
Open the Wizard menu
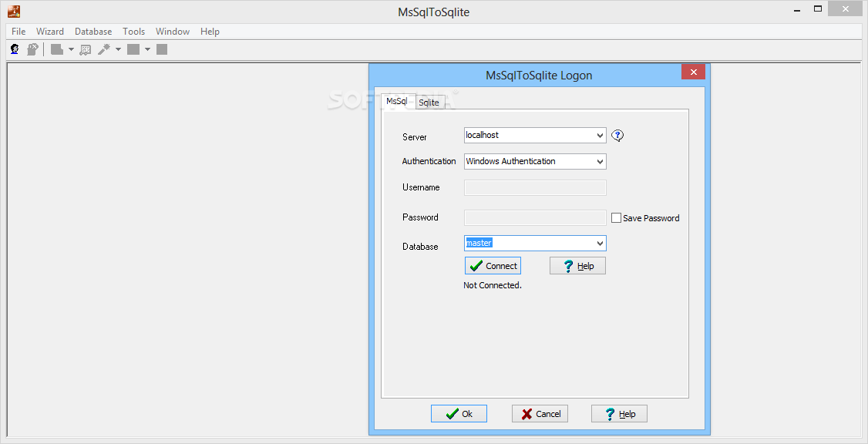[x=50, y=32]
